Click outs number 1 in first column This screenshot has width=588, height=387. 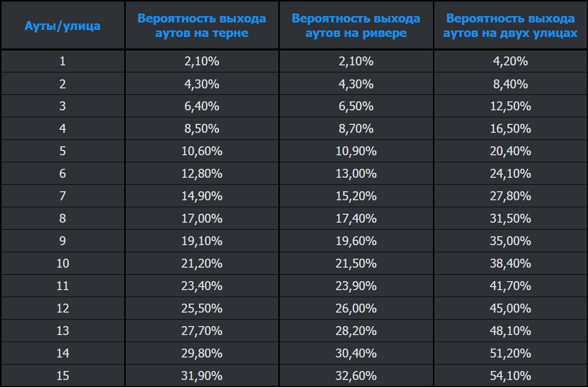point(62,61)
